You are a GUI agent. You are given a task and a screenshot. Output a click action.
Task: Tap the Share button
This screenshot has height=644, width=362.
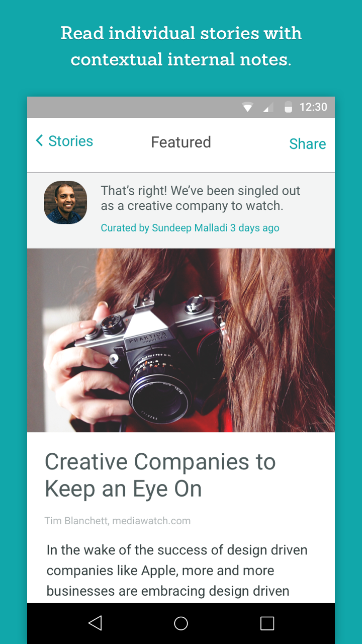coord(308,144)
